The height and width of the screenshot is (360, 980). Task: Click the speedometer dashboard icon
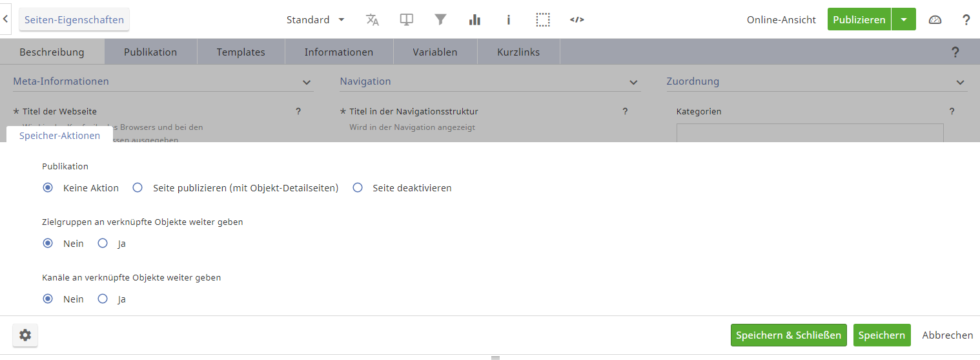tap(935, 19)
